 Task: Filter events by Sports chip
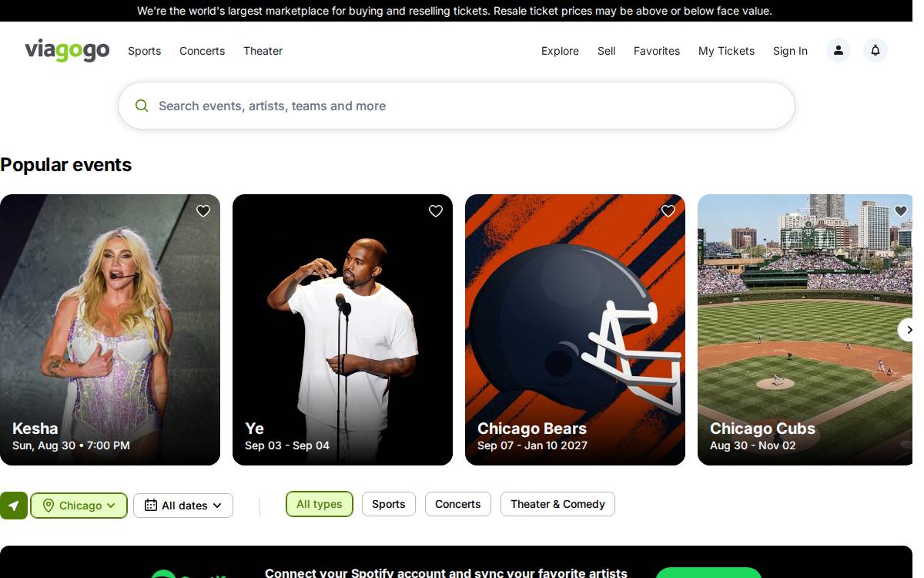(389, 504)
